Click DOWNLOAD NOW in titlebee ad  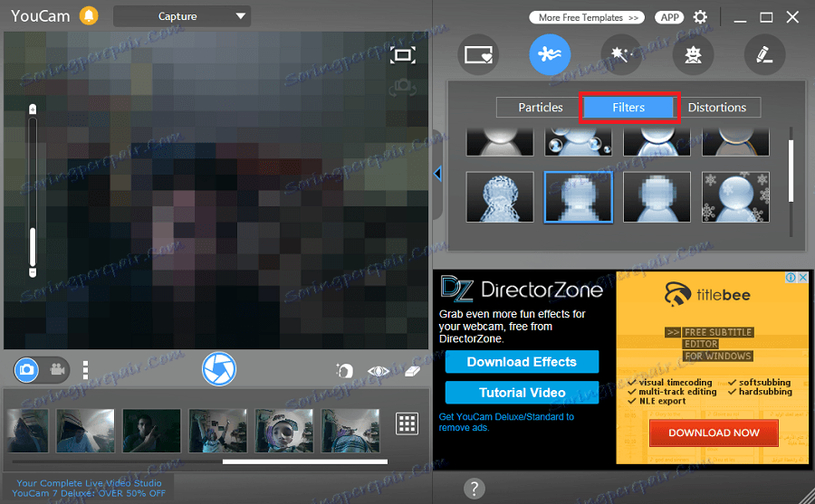[x=714, y=433]
